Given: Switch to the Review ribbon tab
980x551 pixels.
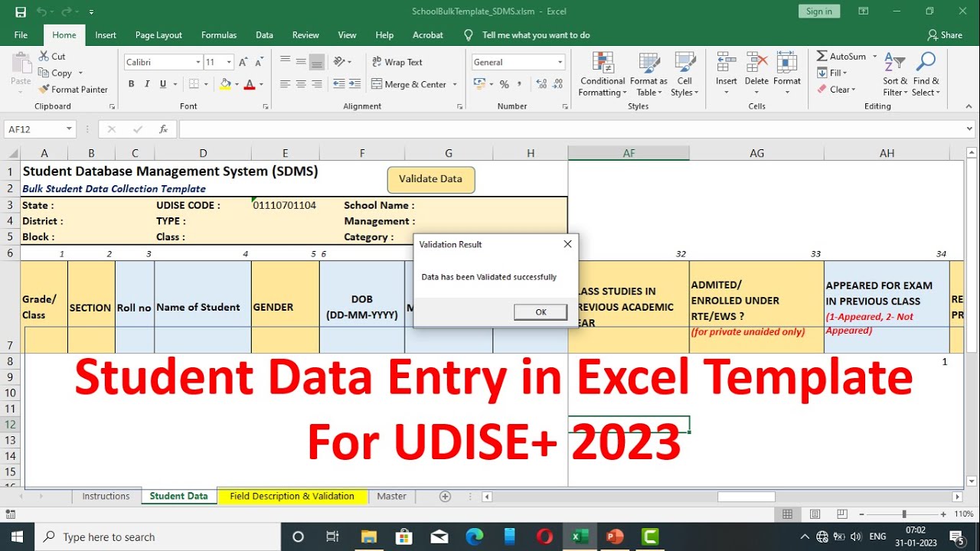Looking at the screenshot, I should (x=305, y=35).
